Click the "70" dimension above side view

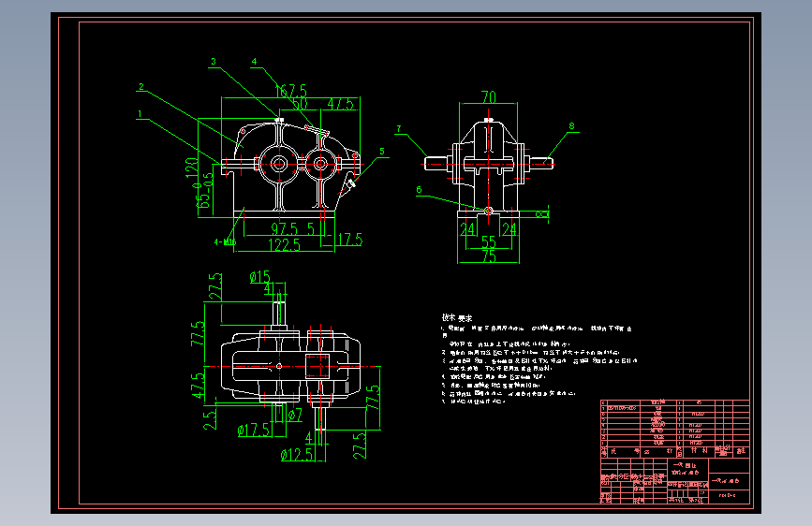tap(489, 96)
